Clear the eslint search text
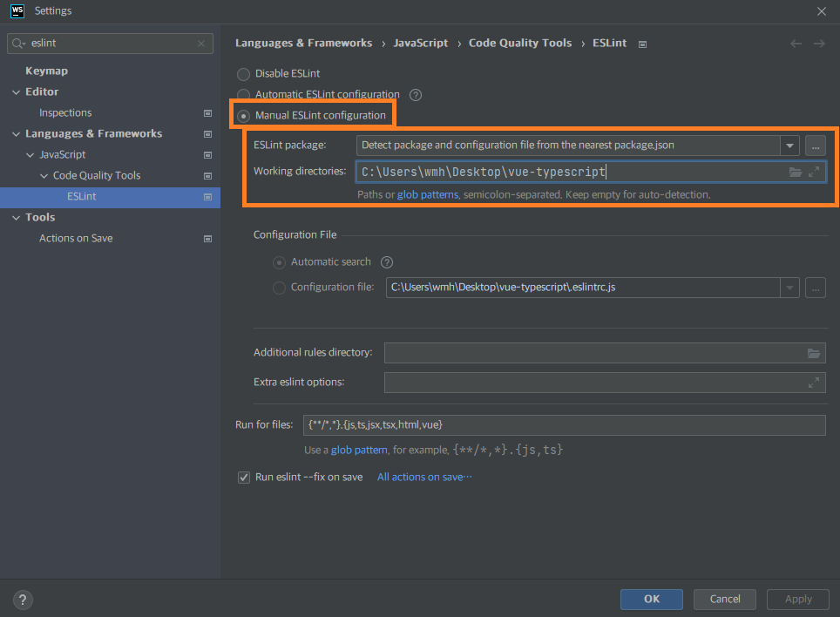This screenshot has height=617, width=840. pos(201,44)
